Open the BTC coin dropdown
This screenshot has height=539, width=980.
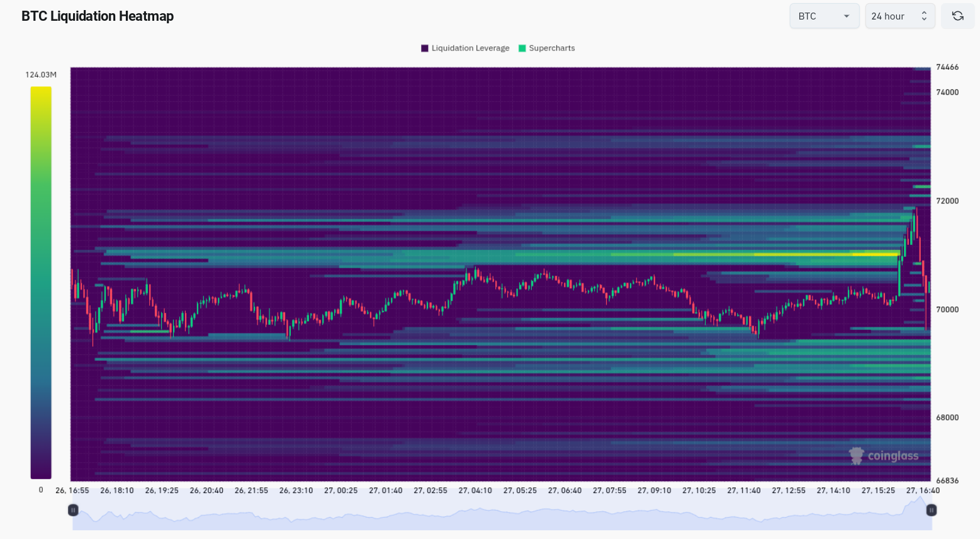[x=825, y=16]
